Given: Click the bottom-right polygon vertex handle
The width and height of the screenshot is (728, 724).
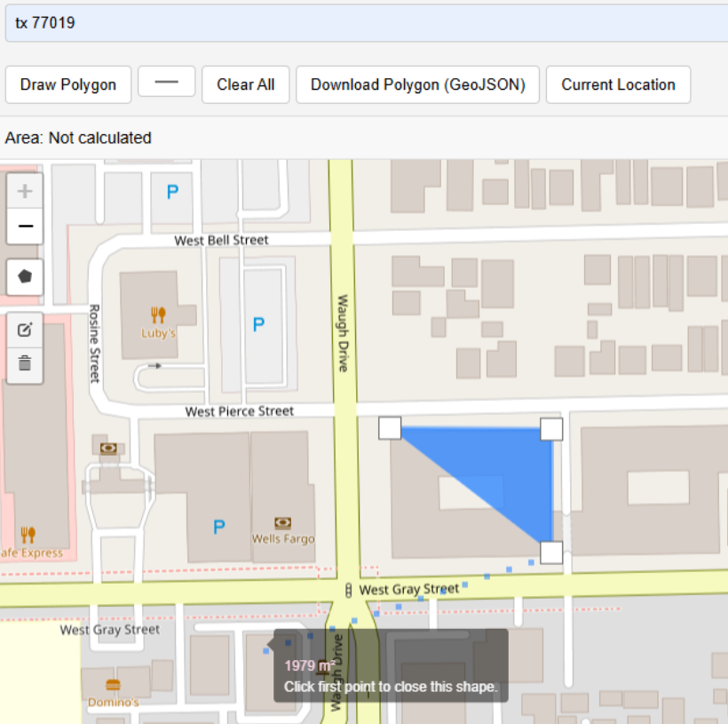Looking at the screenshot, I should click(550, 553).
